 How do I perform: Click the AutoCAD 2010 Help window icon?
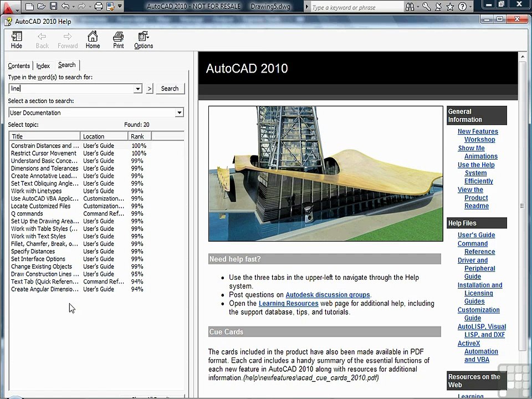pyautogui.click(x=8, y=22)
